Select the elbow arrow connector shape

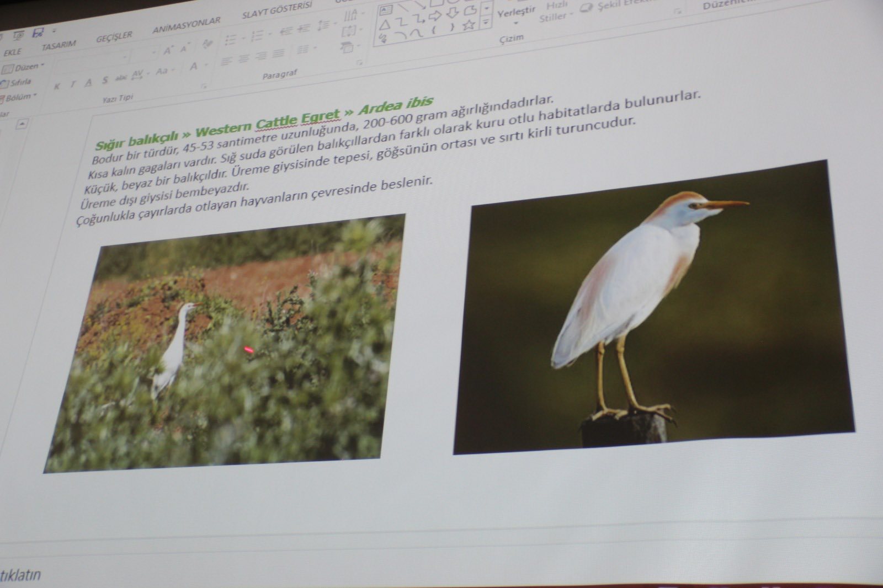[x=418, y=19]
